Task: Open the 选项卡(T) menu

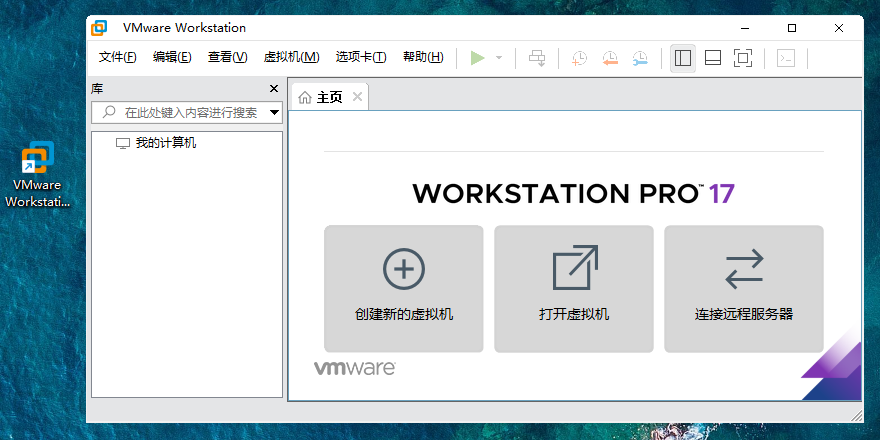Action: pyautogui.click(x=361, y=57)
